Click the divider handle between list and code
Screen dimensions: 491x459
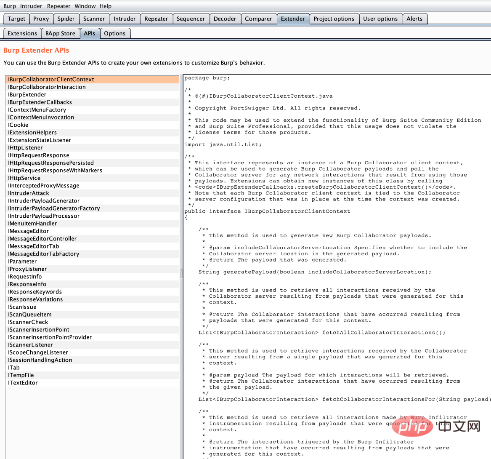[181, 273]
